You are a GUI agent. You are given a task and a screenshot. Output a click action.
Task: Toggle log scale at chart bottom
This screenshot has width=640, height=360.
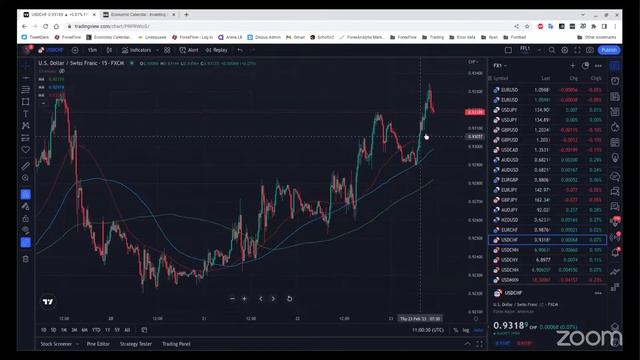tap(466, 330)
